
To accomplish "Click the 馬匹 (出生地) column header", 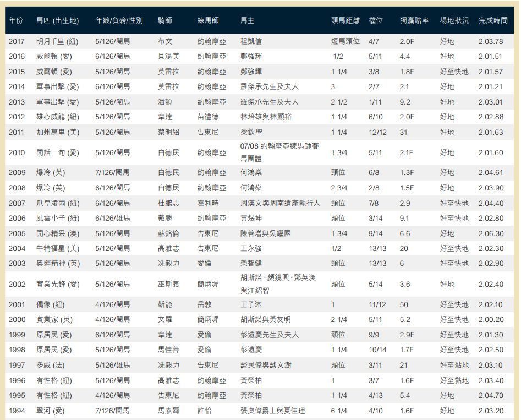I will click(57, 20).
